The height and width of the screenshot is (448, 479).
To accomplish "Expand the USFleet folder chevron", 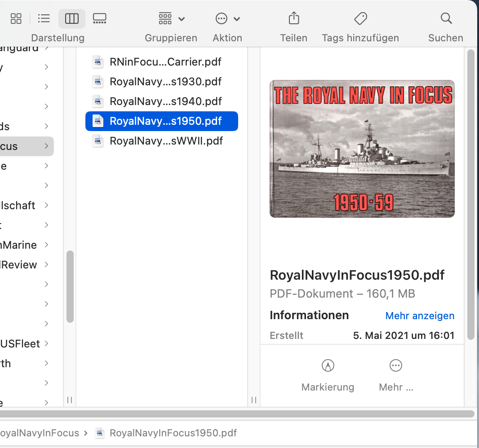I will pyautogui.click(x=47, y=344).
